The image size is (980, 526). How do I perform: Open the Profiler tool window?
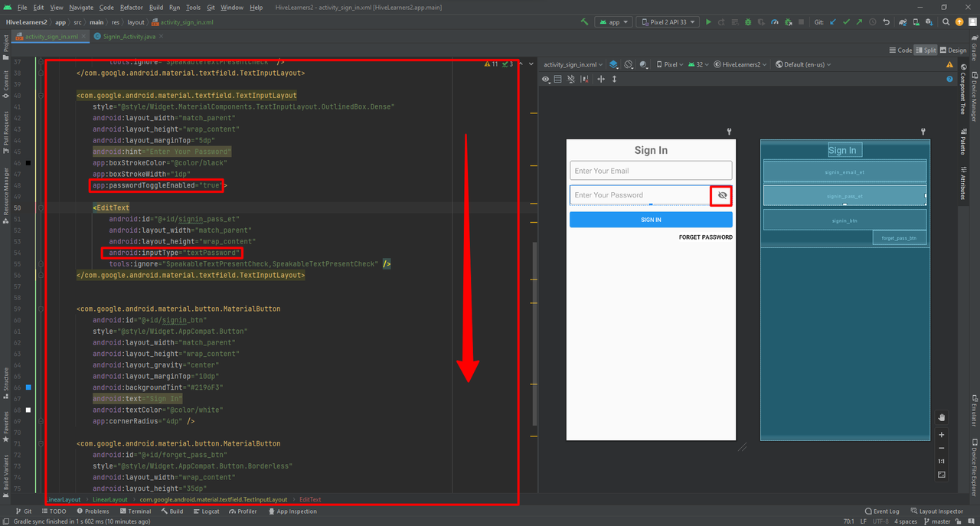(x=243, y=511)
